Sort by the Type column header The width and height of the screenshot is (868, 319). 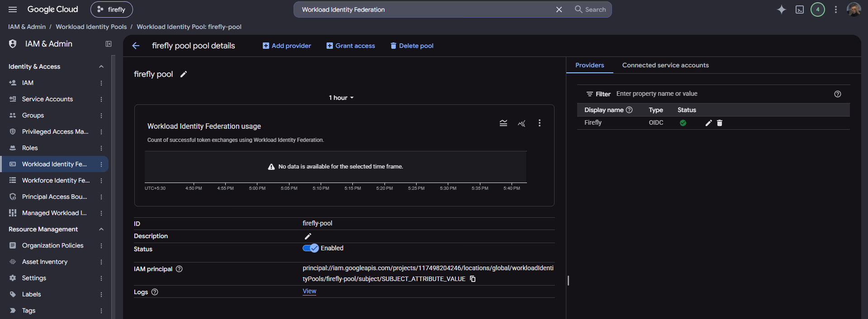(656, 110)
